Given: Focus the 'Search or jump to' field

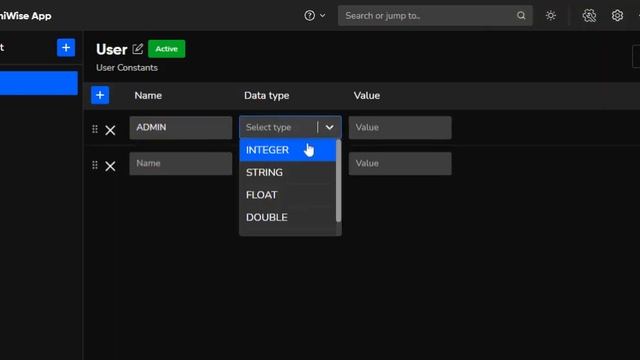Looking at the screenshot, I should coord(435,16).
